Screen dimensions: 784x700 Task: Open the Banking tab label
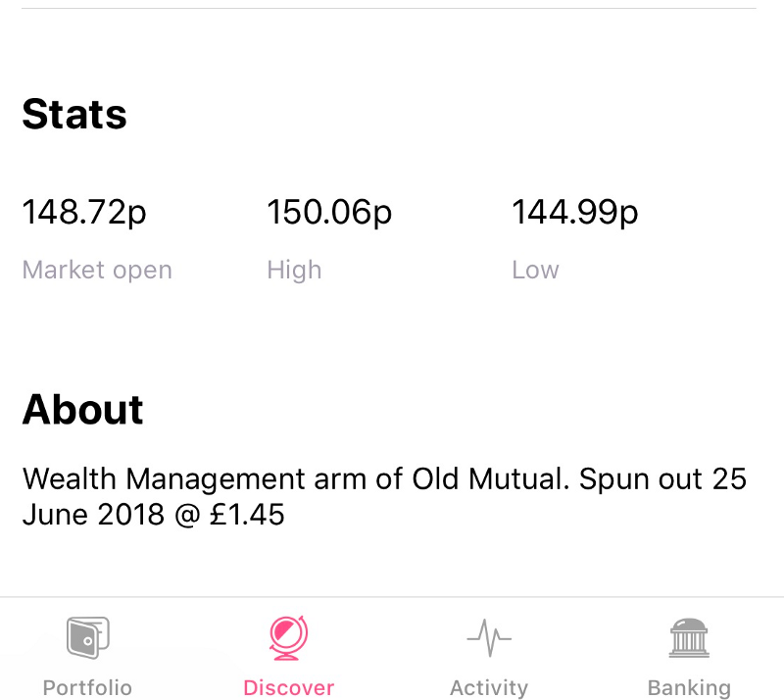click(x=690, y=688)
